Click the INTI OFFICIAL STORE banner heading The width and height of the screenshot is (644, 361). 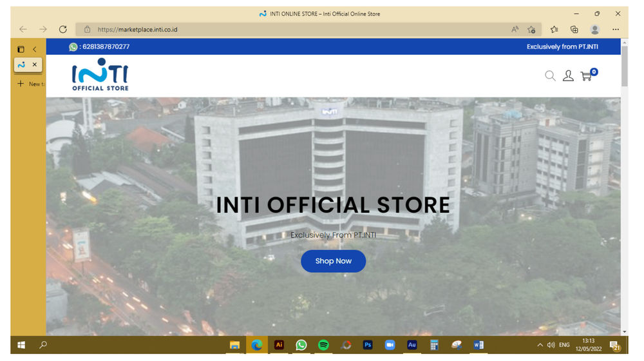[x=333, y=205]
